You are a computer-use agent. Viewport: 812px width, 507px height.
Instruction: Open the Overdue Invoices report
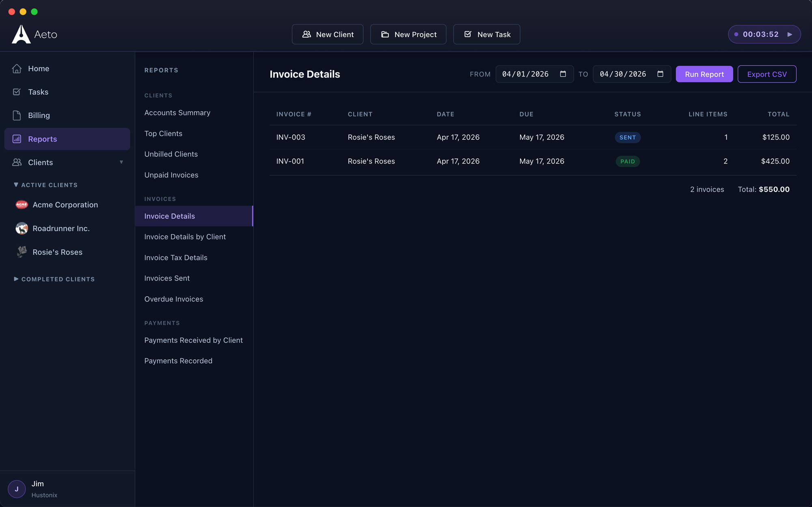point(194,299)
